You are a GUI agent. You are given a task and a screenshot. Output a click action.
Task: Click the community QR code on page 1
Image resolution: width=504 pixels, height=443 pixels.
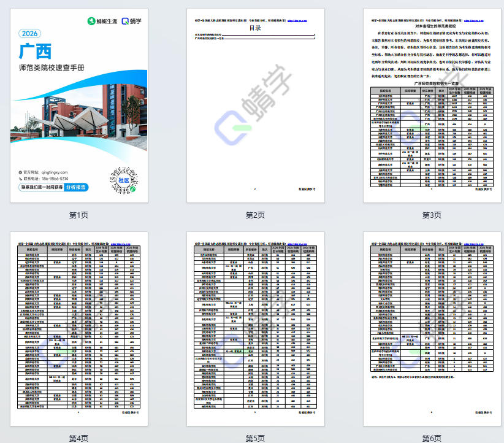pos(123,180)
